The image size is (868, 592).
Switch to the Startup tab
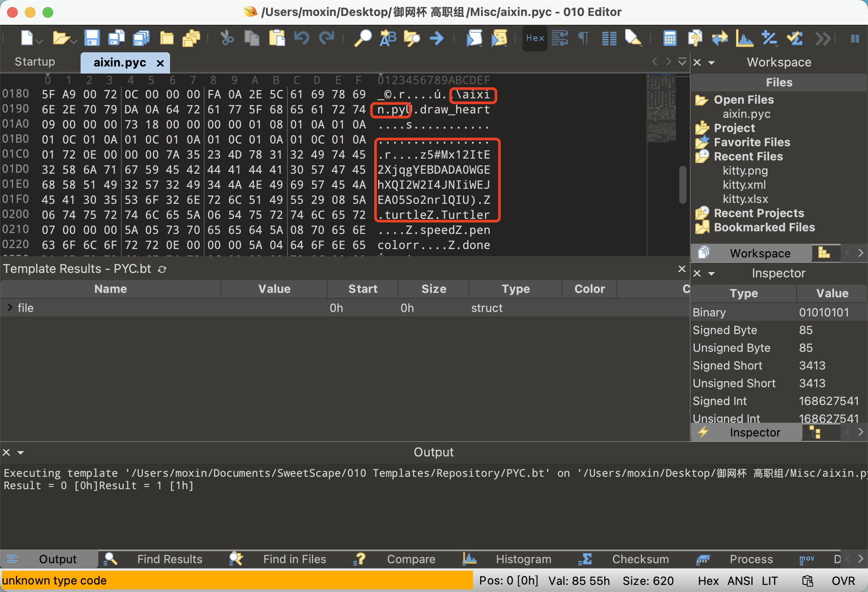[x=35, y=62]
